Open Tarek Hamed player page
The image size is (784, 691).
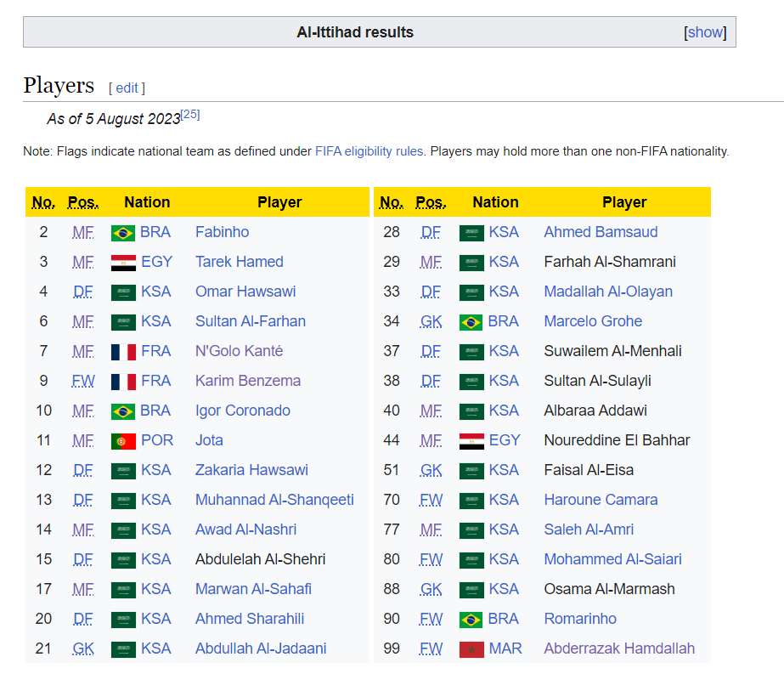[239, 262]
